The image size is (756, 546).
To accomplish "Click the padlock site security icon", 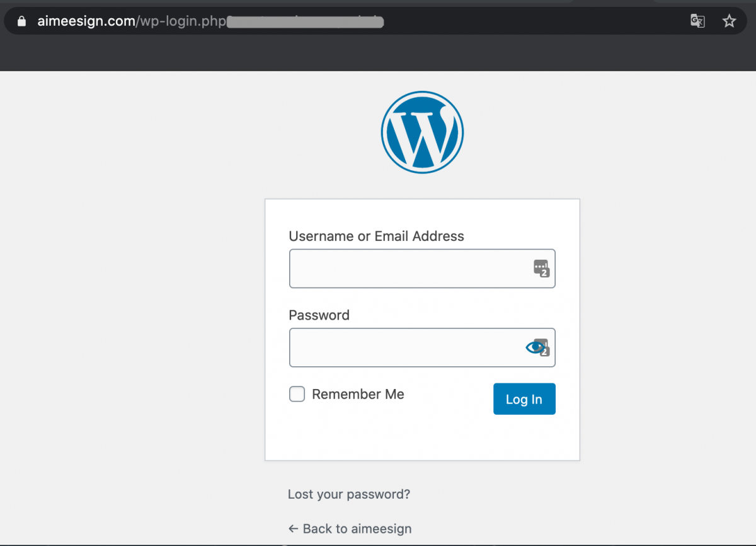I will point(22,21).
